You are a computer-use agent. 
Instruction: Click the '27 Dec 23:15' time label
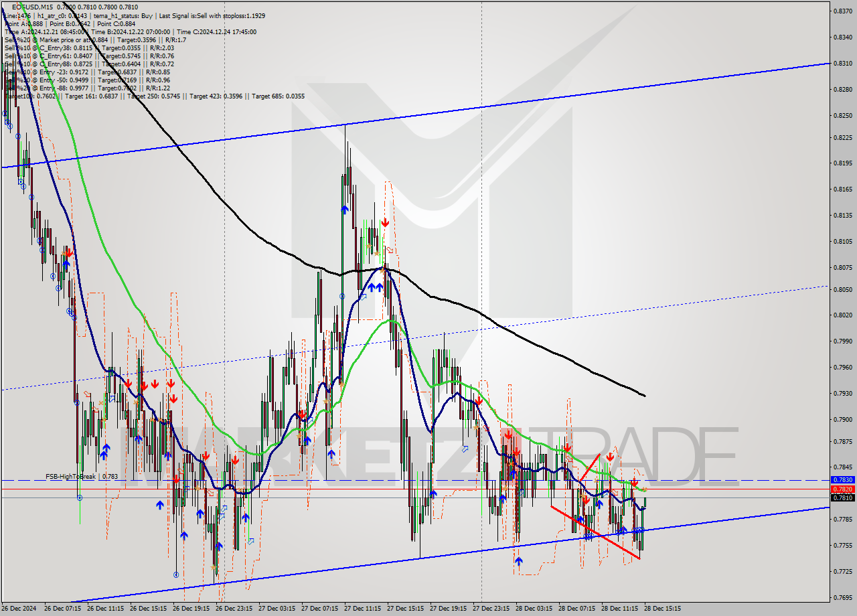coord(491,609)
